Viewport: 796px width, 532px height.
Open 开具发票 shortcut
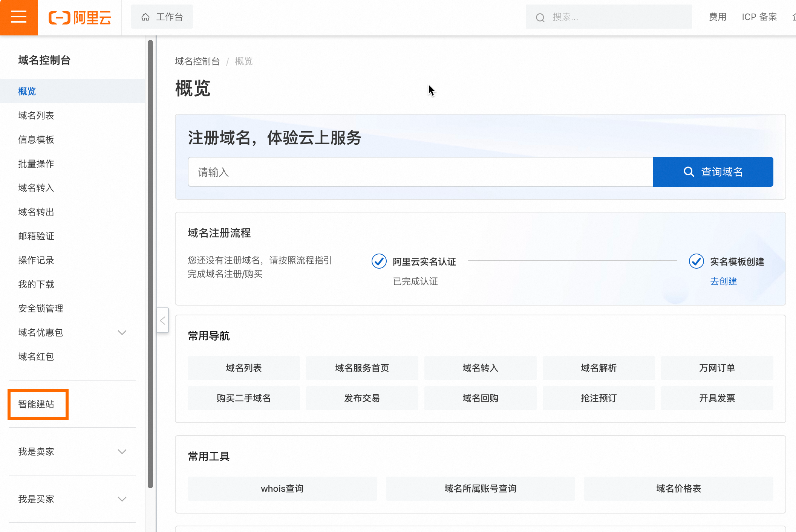717,398
